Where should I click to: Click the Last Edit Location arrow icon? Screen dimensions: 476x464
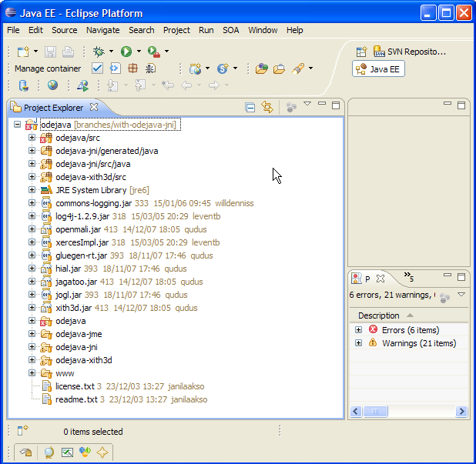168,85
